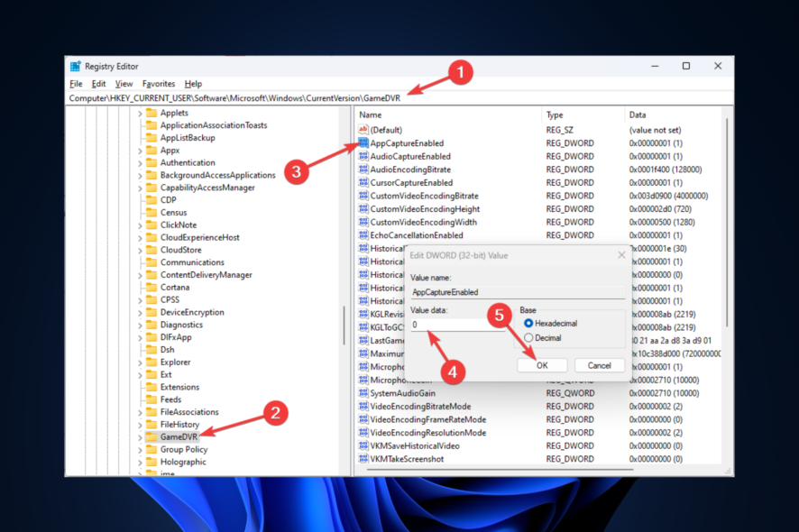Click the Cortana folder icon
Screen dimensions: 799x532
(x=152, y=287)
